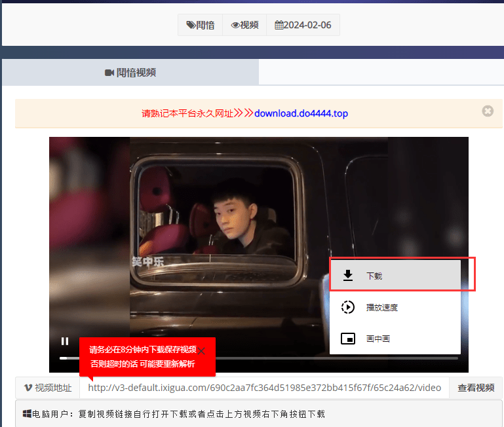Viewport: 504px width, 427px height.
Task: Close the red 8-minute warning tooltip
Action: (x=201, y=351)
